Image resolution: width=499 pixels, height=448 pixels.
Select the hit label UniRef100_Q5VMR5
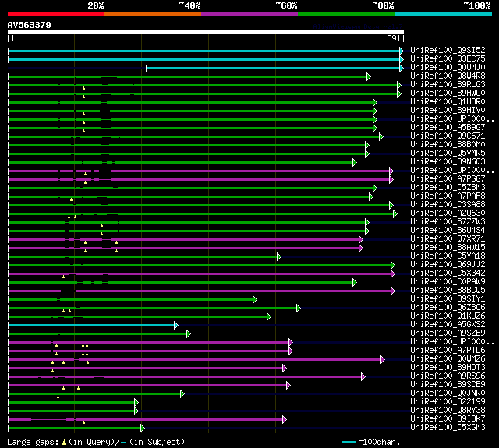(448, 153)
